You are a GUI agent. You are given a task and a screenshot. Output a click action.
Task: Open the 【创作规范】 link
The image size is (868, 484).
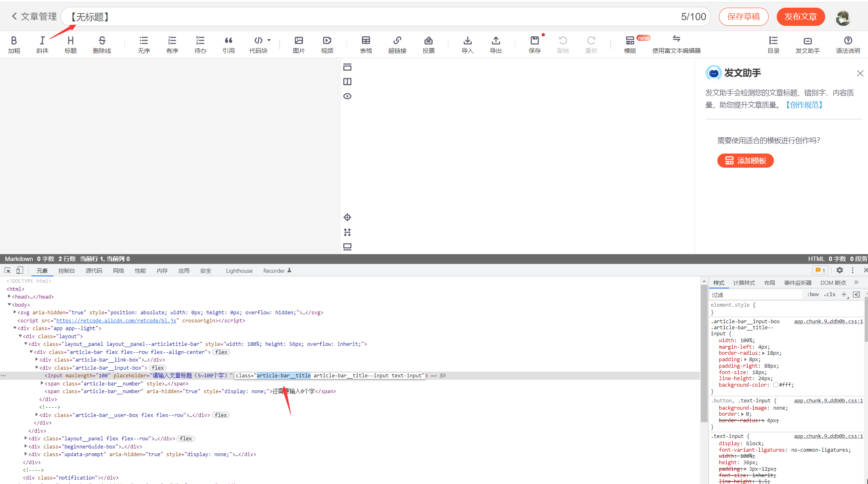(x=804, y=105)
